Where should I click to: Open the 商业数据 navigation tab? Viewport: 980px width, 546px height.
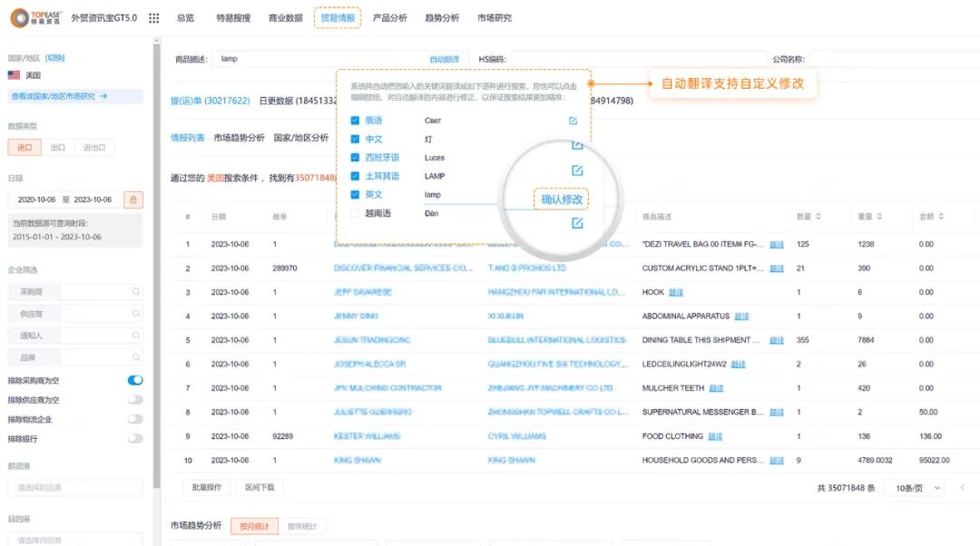point(286,18)
